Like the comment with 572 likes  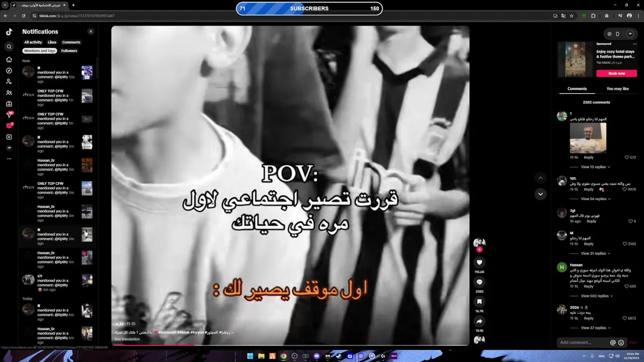627,157
